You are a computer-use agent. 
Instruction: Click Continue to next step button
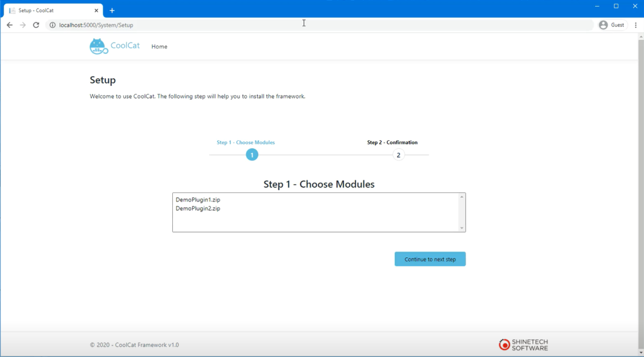coord(430,259)
